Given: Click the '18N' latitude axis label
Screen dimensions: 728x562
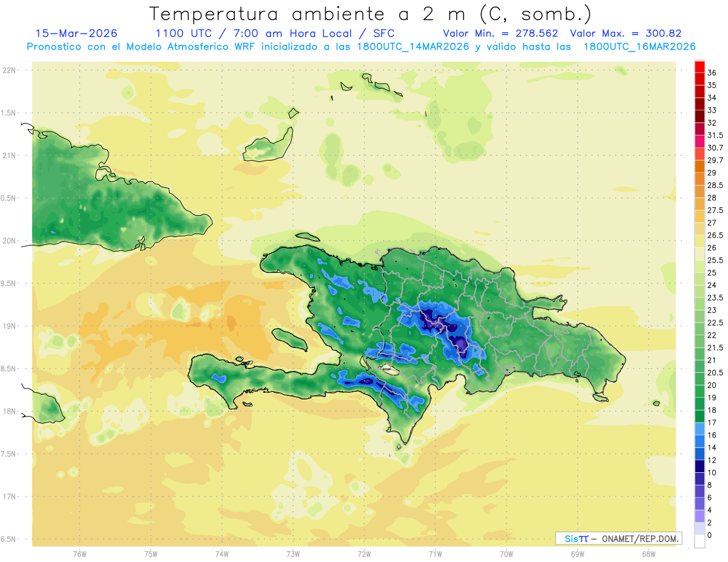Looking at the screenshot, I should click(x=9, y=412).
